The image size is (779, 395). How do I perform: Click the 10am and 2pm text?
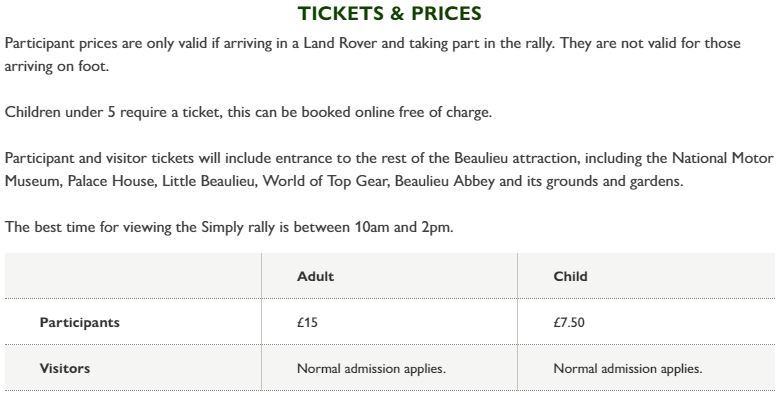point(403,228)
